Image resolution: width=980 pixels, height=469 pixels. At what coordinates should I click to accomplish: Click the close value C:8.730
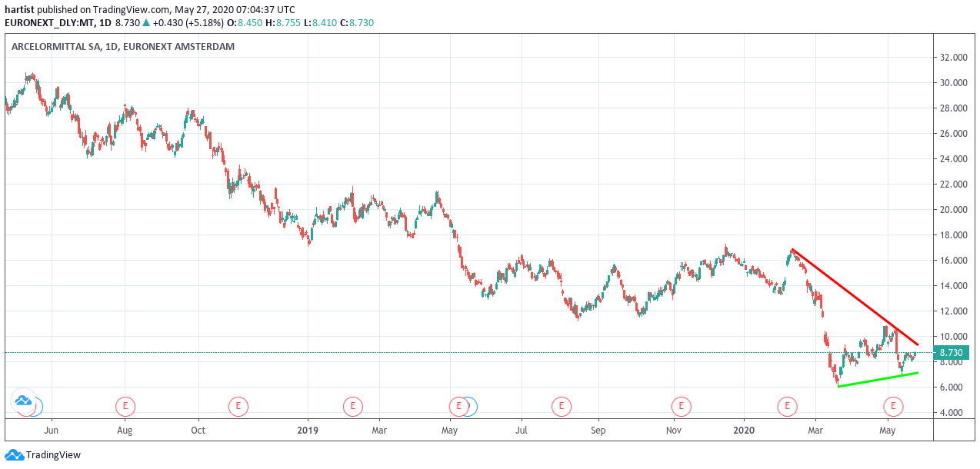[x=355, y=23]
